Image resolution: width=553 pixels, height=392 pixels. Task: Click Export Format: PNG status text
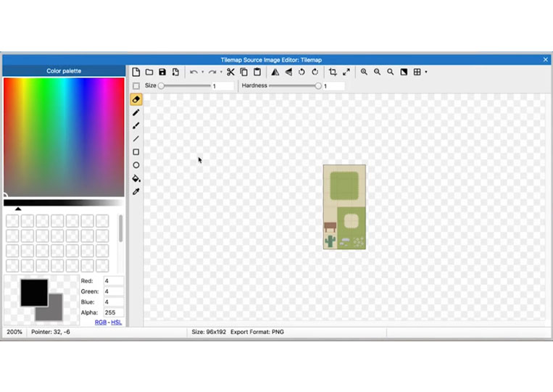pos(257,332)
